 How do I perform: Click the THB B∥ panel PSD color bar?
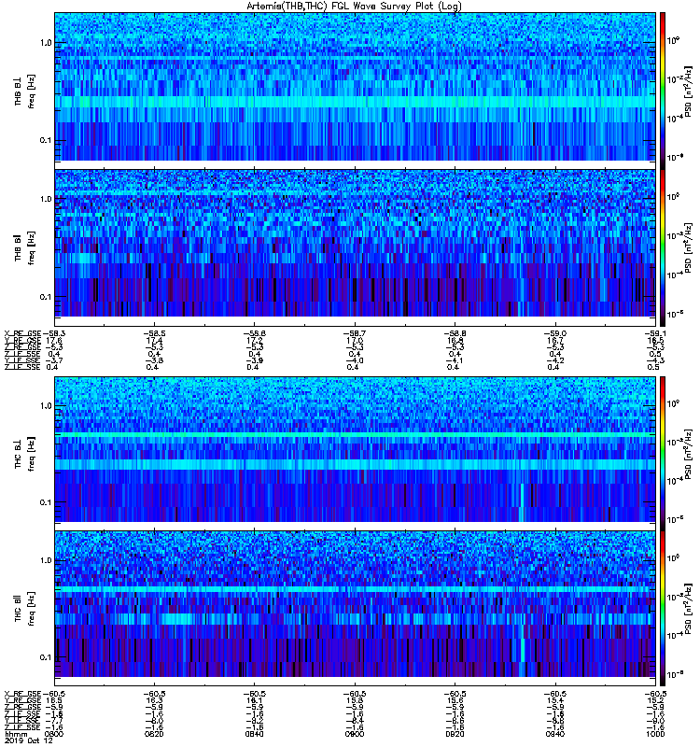(x=663, y=247)
